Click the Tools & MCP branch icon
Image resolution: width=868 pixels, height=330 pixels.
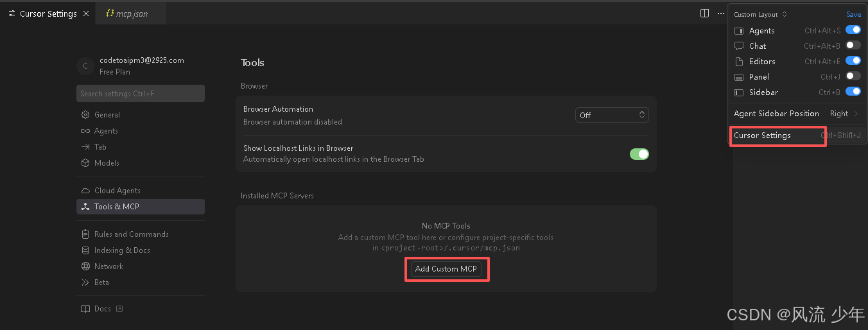[85, 207]
